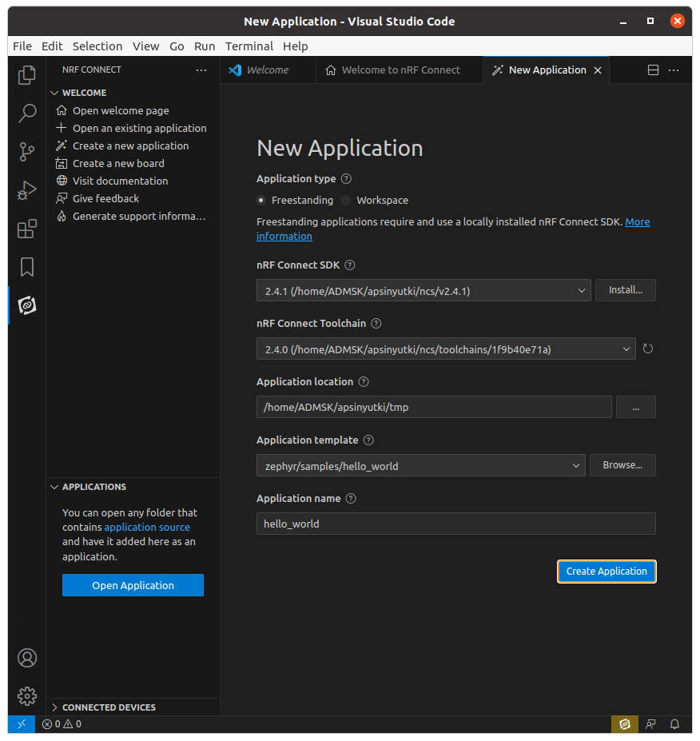Click the Create Application button

click(607, 572)
